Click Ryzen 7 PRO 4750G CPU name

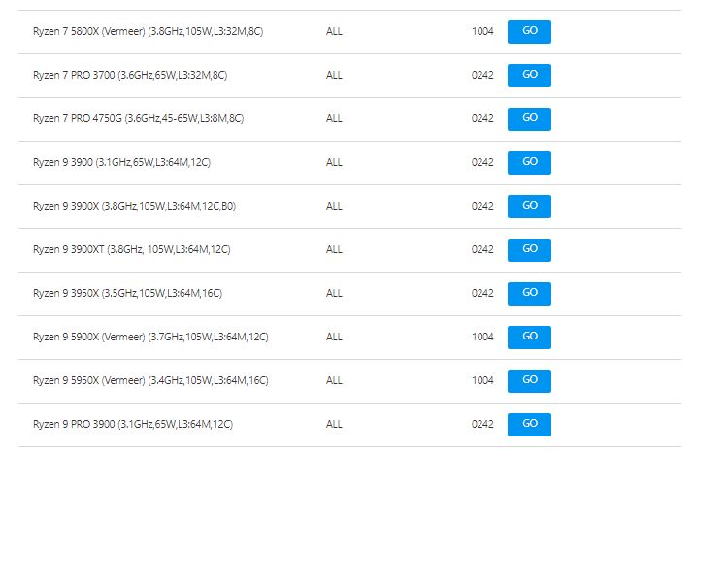point(139,118)
